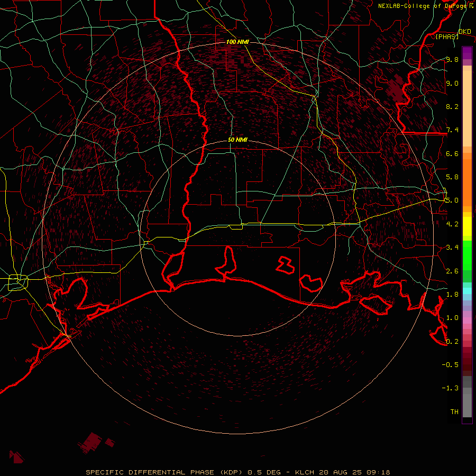The width and height of the screenshot is (476, 476).
Task: Click the 1.8 scale value
Action: [x=452, y=294]
